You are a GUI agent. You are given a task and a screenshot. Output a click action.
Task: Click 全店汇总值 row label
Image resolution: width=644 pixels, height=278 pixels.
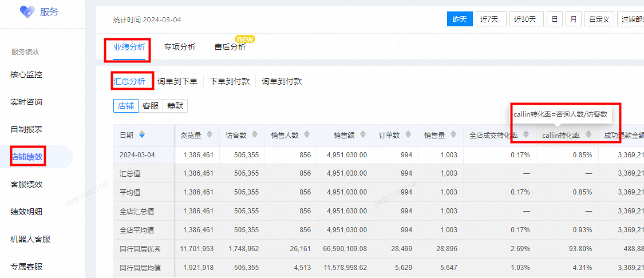(137, 211)
